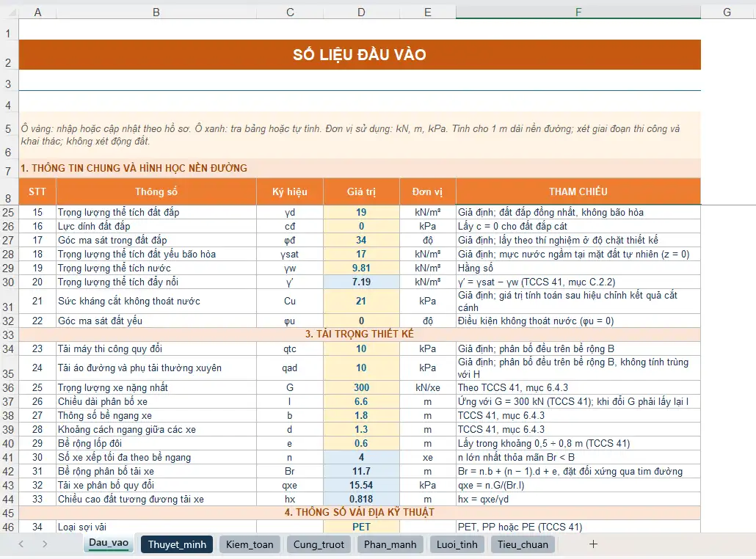Select value 34 for góc ma sát đất đắp
Image resolution: width=756 pixels, height=559 pixels.
[x=361, y=241]
